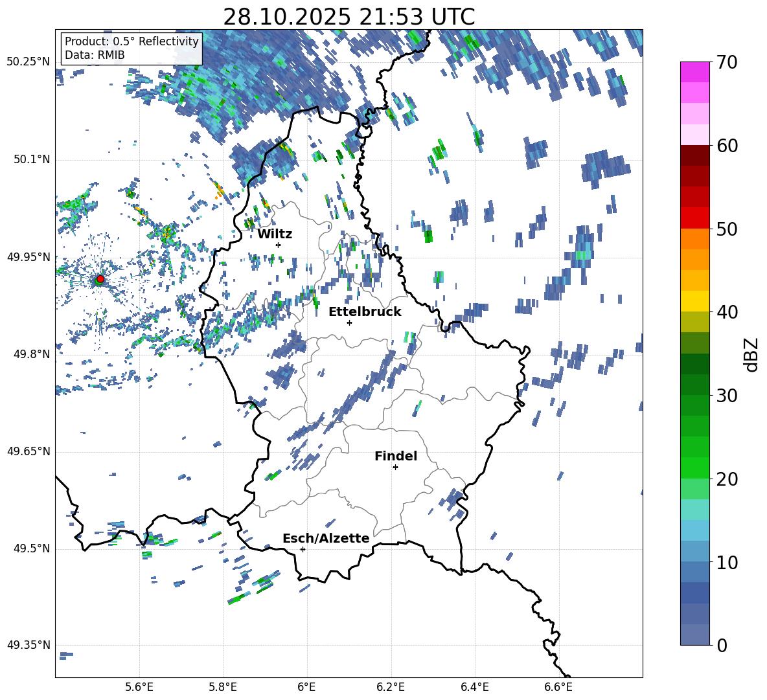Viewport: 767px width, 700px height.
Task: Click the turquoise colorbar segment below 20
Action: (695, 510)
